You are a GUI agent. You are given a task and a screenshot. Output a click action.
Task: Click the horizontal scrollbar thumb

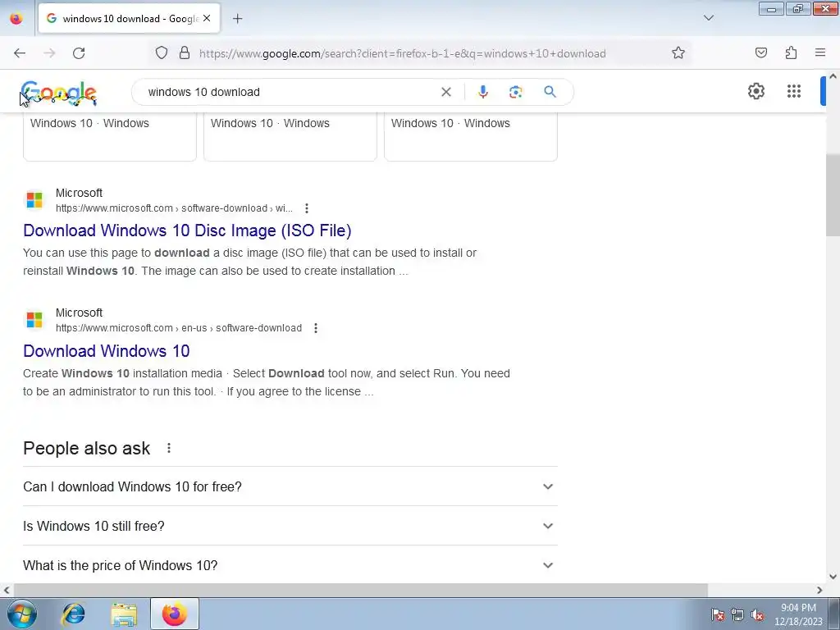tap(360, 590)
